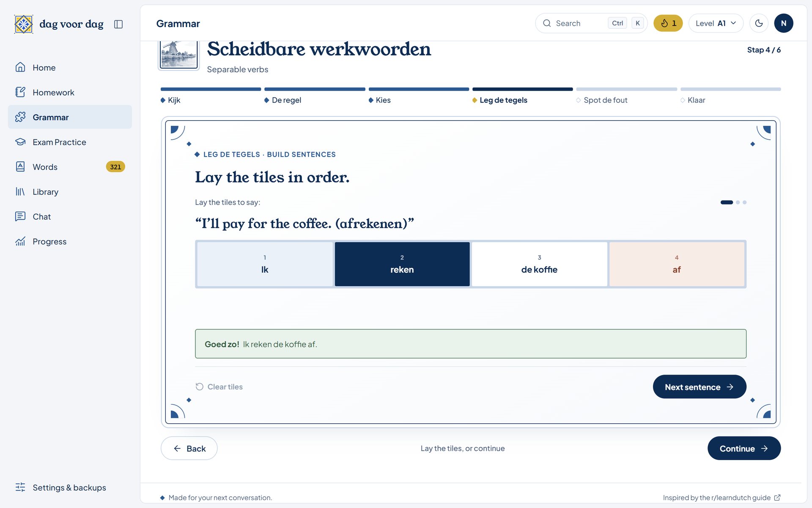Click the Kijk progress bar segment
812x508 pixels.
point(211,89)
